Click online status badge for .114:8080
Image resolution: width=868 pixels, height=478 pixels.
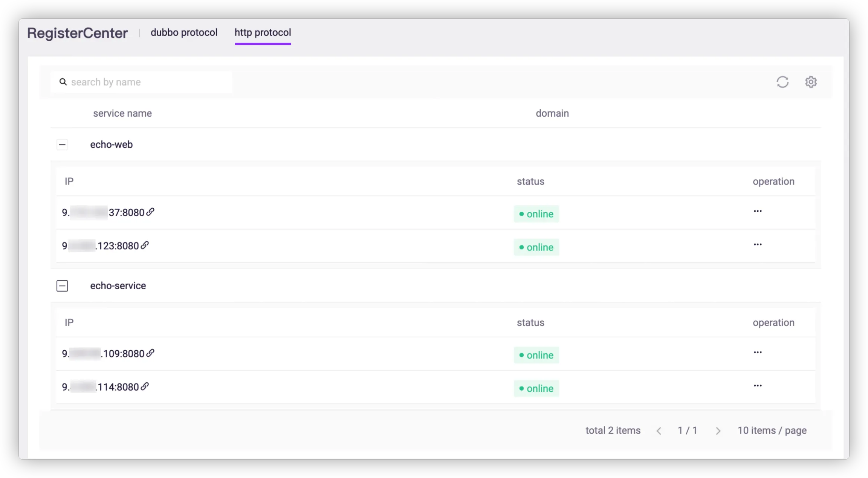coord(536,388)
